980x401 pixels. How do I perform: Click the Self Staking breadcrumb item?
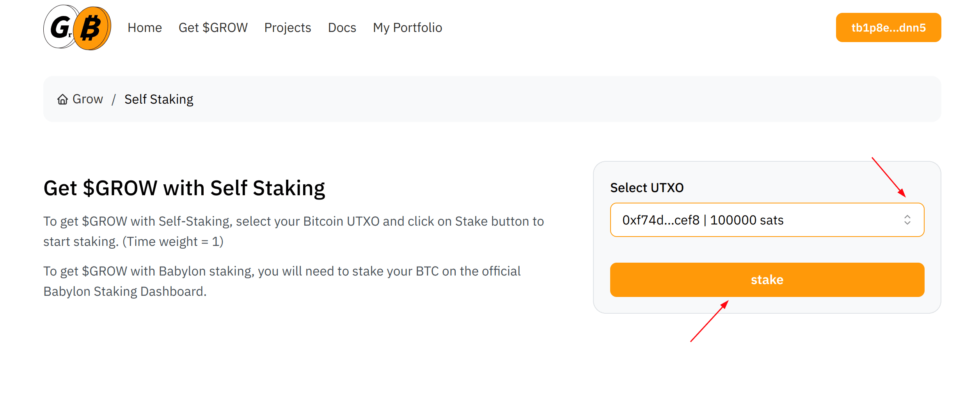pos(159,99)
